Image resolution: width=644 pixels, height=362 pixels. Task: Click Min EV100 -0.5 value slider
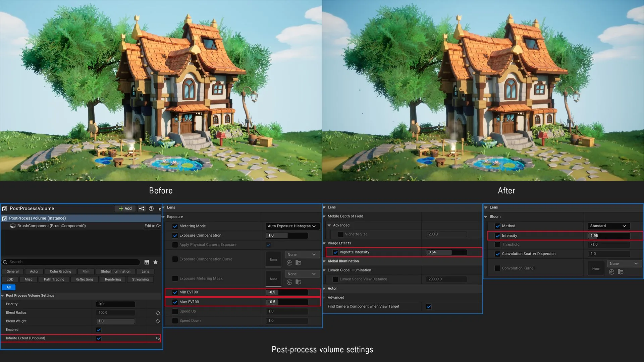click(287, 292)
